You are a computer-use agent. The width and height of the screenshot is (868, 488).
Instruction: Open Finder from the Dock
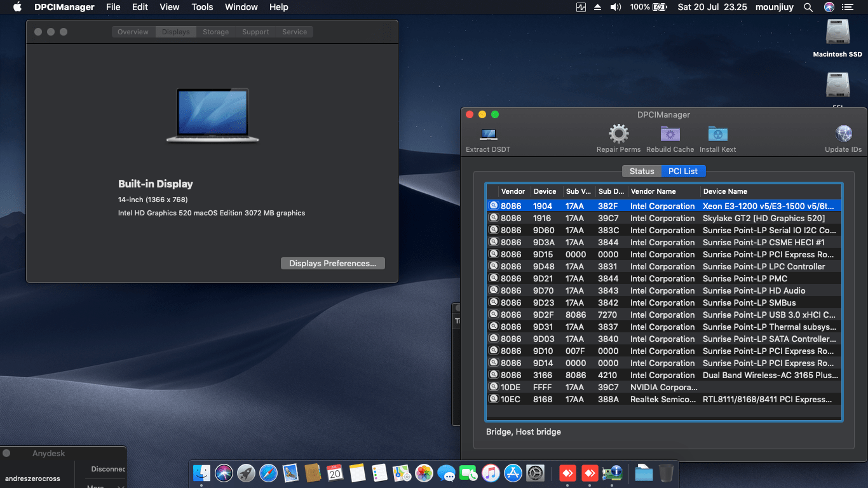tap(201, 473)
